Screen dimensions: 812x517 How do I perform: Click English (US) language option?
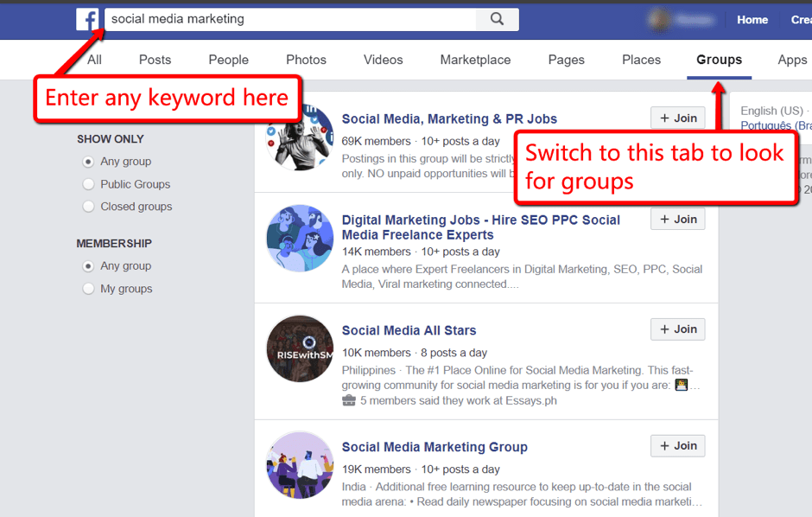pos(771,111)
